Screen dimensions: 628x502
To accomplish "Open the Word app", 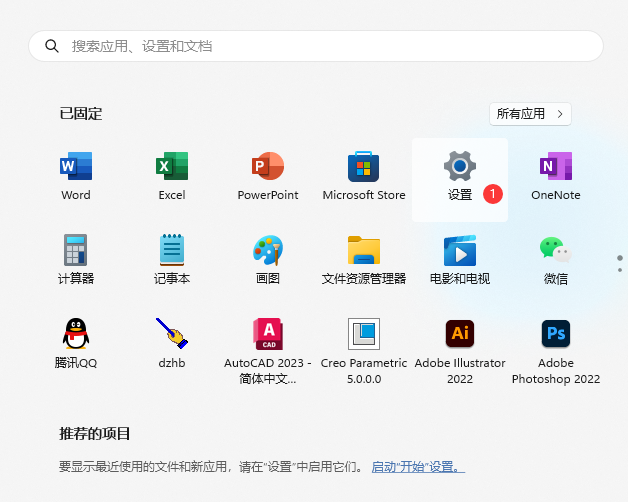I will pos(76,176).
